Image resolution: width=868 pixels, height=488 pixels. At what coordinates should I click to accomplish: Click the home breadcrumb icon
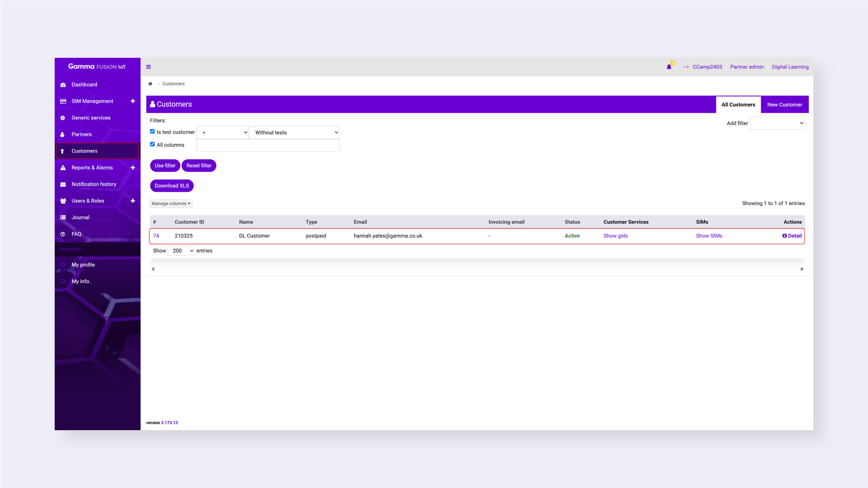click(150, 84)
